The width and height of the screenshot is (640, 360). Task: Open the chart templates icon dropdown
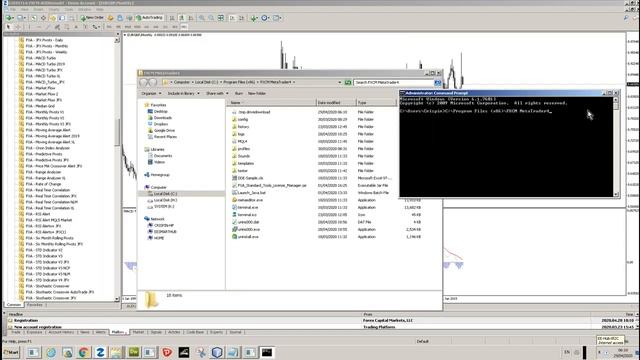pyautogui.click(x=277, y=18)
